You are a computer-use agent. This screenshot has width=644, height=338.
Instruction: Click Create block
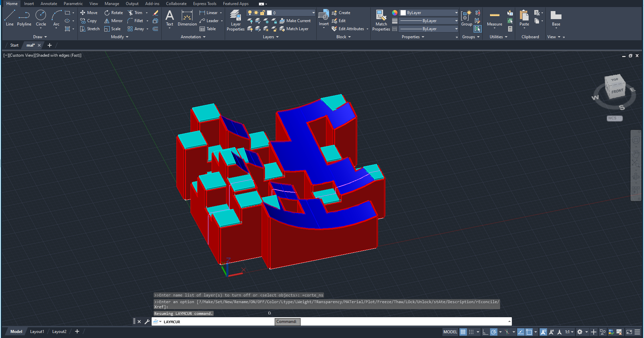pos(341,13)
